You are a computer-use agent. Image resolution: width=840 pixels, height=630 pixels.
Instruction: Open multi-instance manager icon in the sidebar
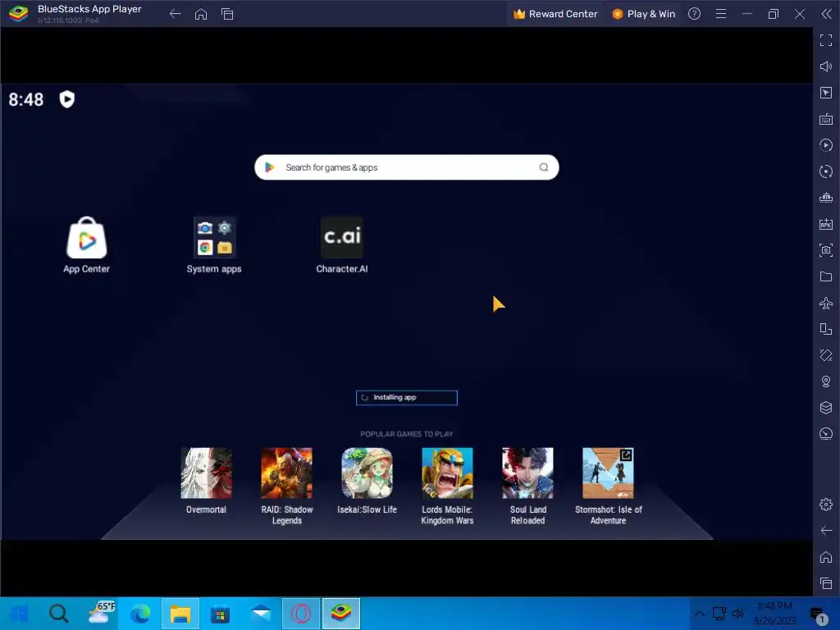tap(826, 329)
